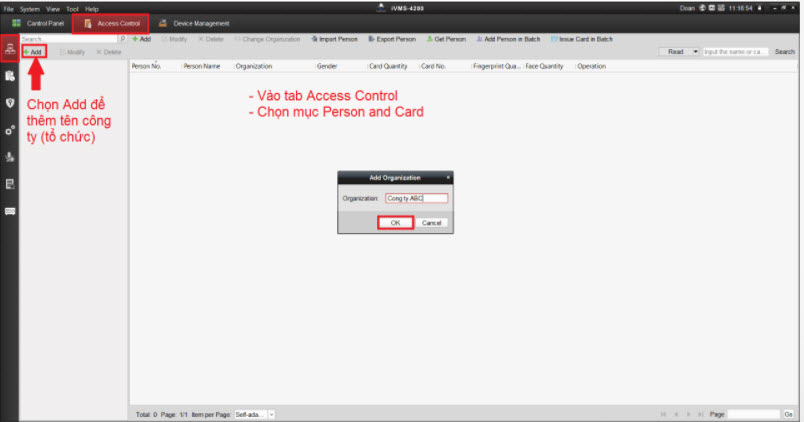The height and width of the screenshot is (422, 804).
Task: Click the Organization name input field
Action: pos(416,198)
